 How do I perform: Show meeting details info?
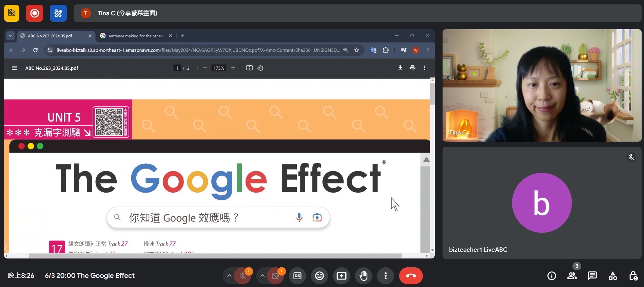tap(552, 276)
